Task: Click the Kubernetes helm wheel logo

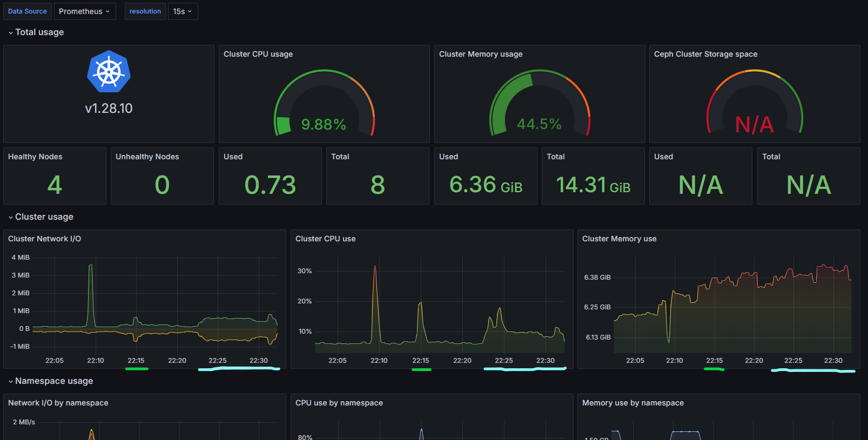Action: [109, 72]
